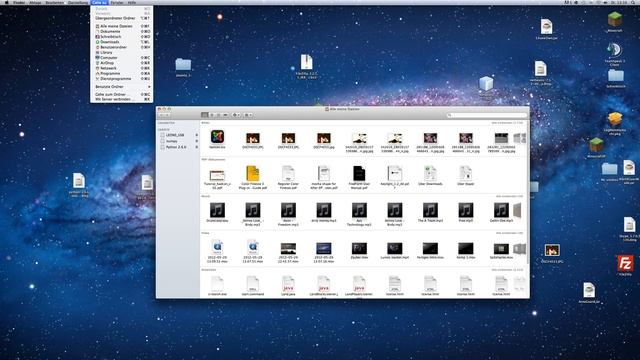Screen dimensions: 640x360
Task: Select the yellow Color Finesse 3 Guide PDF
Action: (253, 173)
